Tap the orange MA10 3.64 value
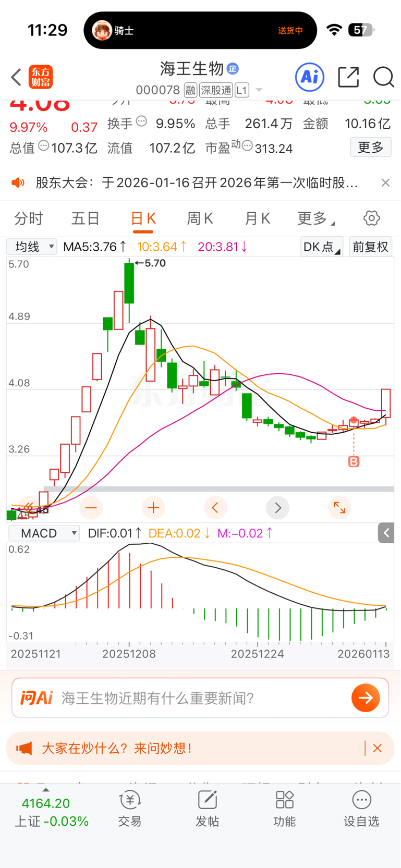This screenshot has height=868, width=401. [x=162, y=247]
